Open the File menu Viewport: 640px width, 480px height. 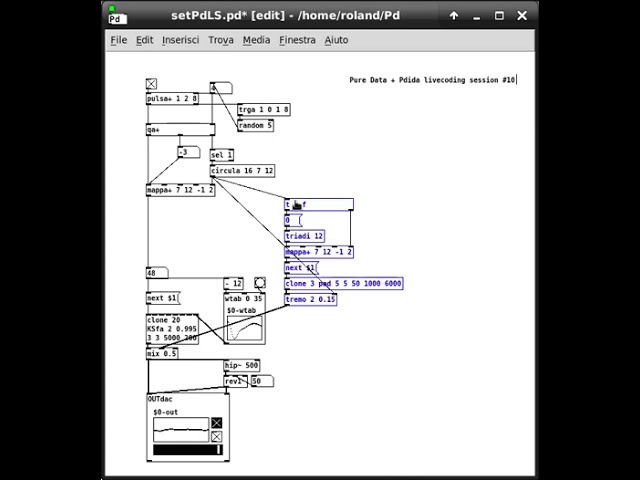pos(119,40)
